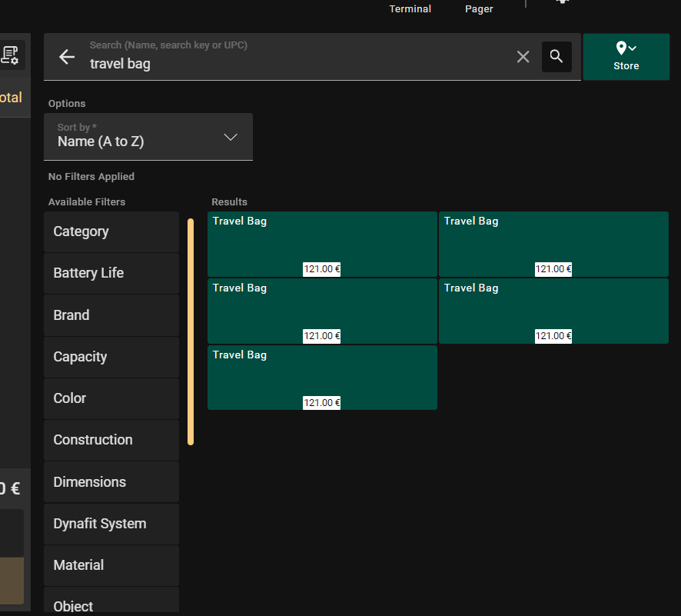Screen dimensions: 681x616
Task: Expand the Category filter
Action: pos(111,231)
